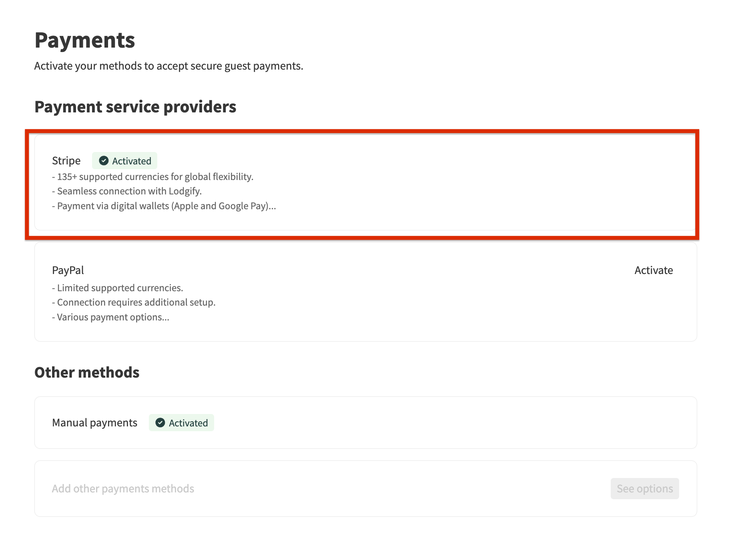This screenshot has width=742, height=560.
Task: Toggle Stripe's Activated status badge
Action: point(124,160)
